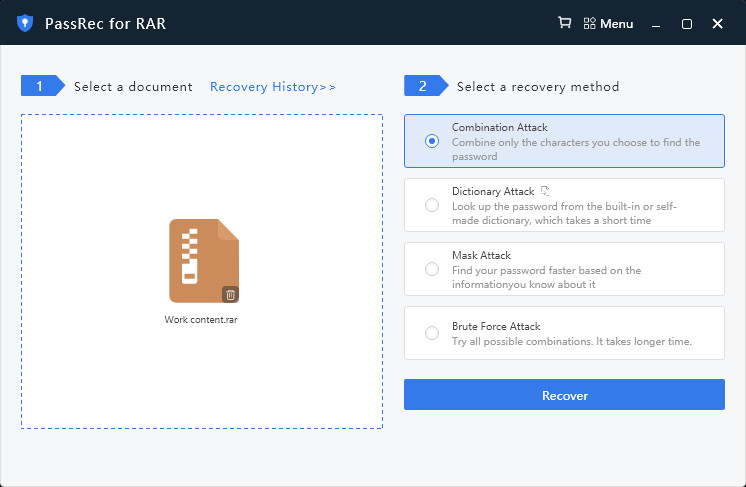Click the dictionary import icon beside Dictionary Attack

pos(545,191)
